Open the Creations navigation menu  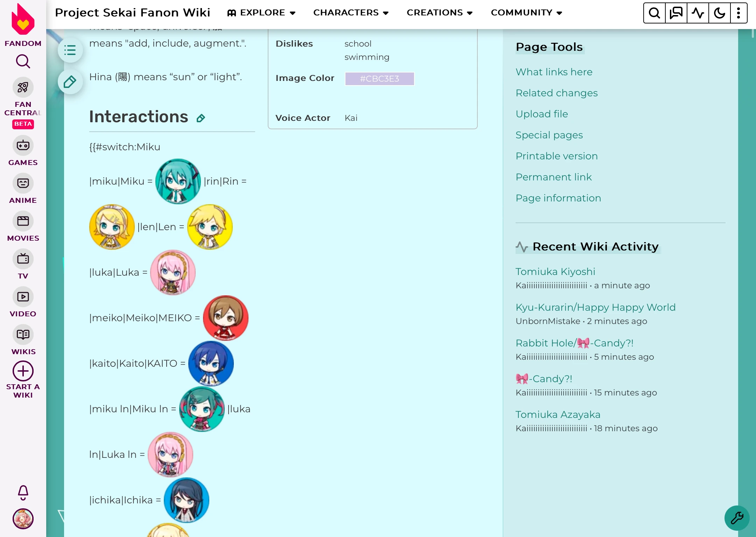click(x=440, y=13)
